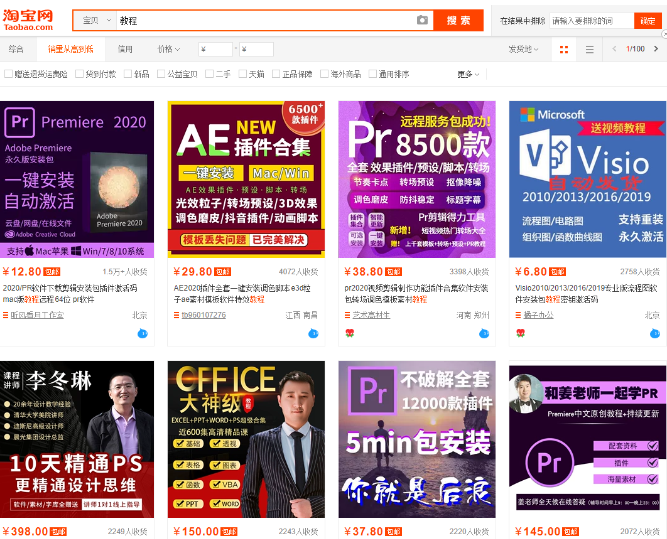The width and height of the screenshot is (667, 539).
Task: Open shop link tb950107276
Action: point(204,315)
